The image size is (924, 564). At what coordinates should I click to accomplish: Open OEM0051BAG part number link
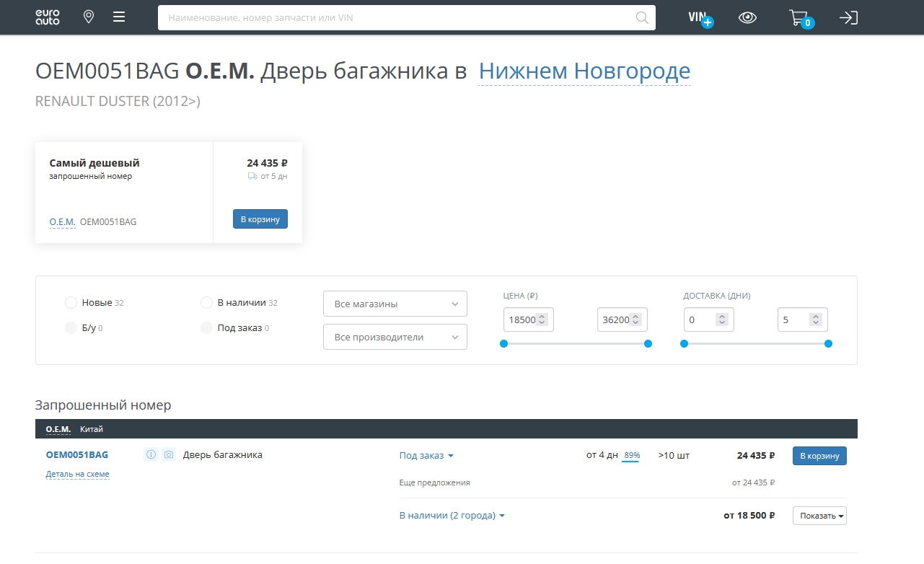[x=77, y=455]
